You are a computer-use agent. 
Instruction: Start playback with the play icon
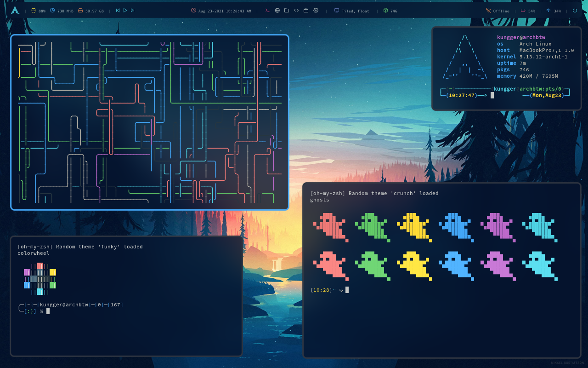[125, 10]
